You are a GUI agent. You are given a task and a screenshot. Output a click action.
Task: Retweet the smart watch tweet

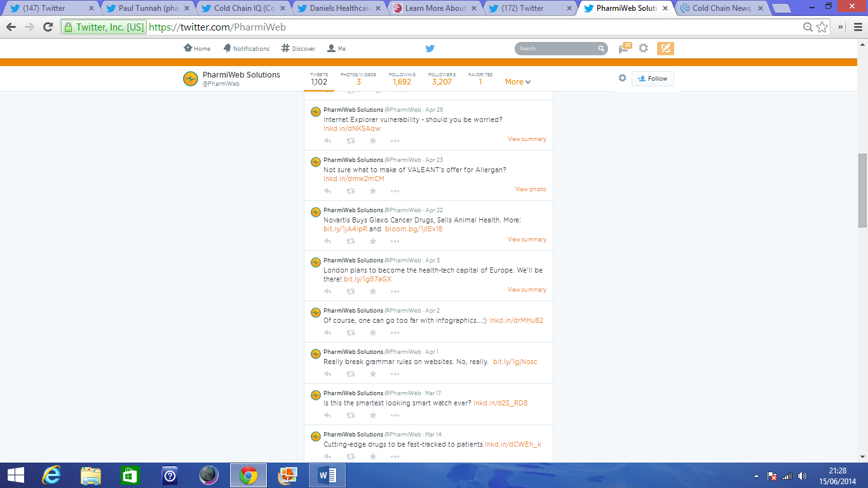pyautogui.click(x=350, y=415)
